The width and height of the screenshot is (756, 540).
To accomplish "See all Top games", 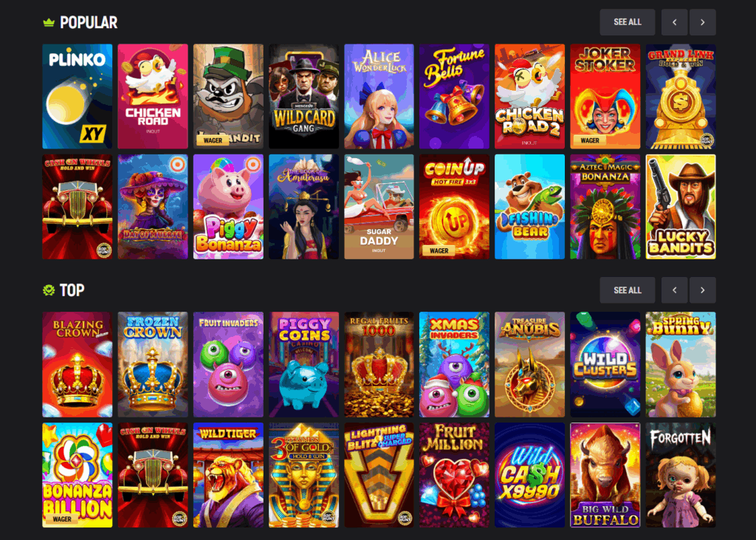I will [x=628, y=290].
